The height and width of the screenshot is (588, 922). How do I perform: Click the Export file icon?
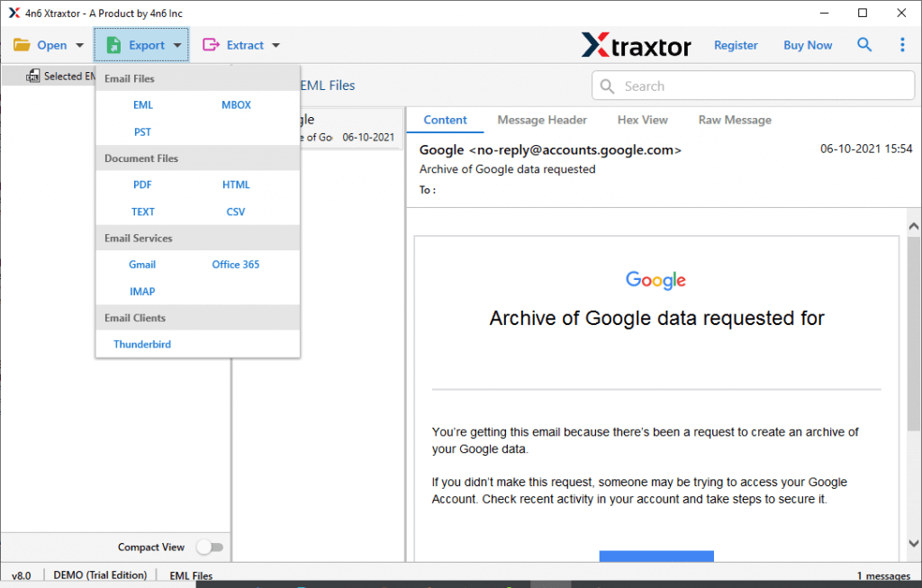click(113, 45)
